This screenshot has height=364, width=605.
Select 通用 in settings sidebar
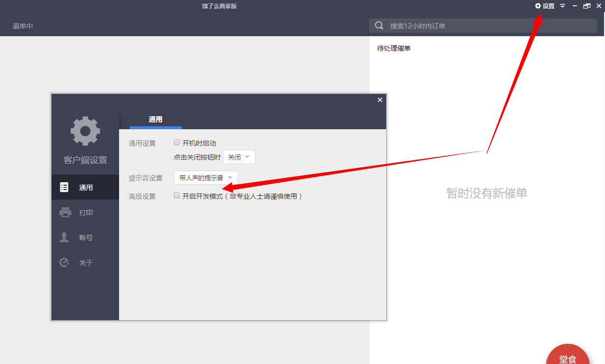click(x=85, y=188)
